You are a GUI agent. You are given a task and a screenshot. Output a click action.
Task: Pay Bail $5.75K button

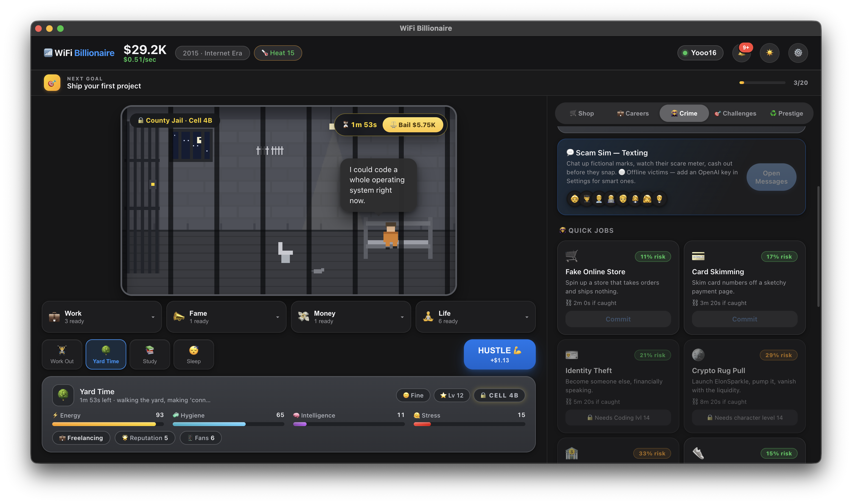click(x=413, y=125)
